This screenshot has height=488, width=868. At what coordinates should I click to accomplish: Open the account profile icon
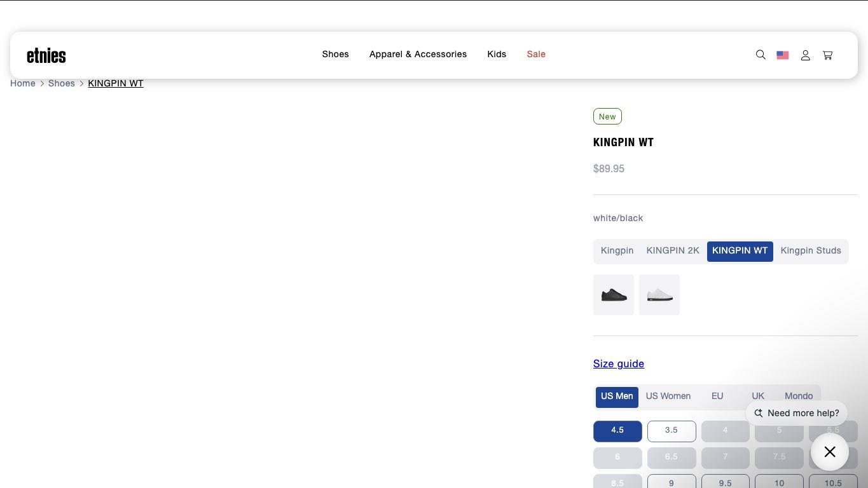coord(806,55)
